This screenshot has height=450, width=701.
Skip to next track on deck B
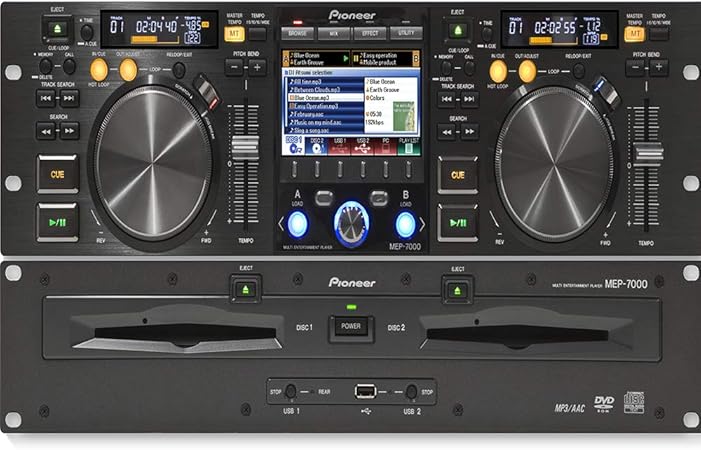click(469, 99)
